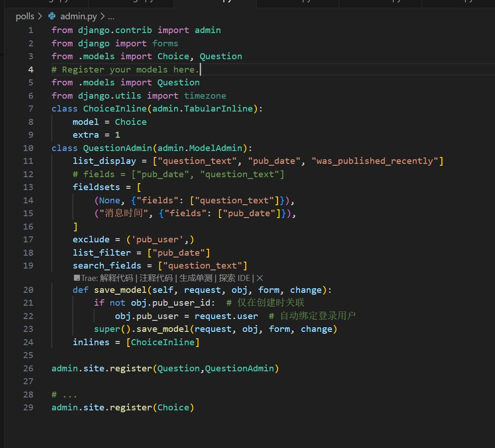Image resolution: width=495 pixels, height=448 pixels.
Task: Select line number 7 in the gutter
Action: pyautogui.click(x=31, y=109)
